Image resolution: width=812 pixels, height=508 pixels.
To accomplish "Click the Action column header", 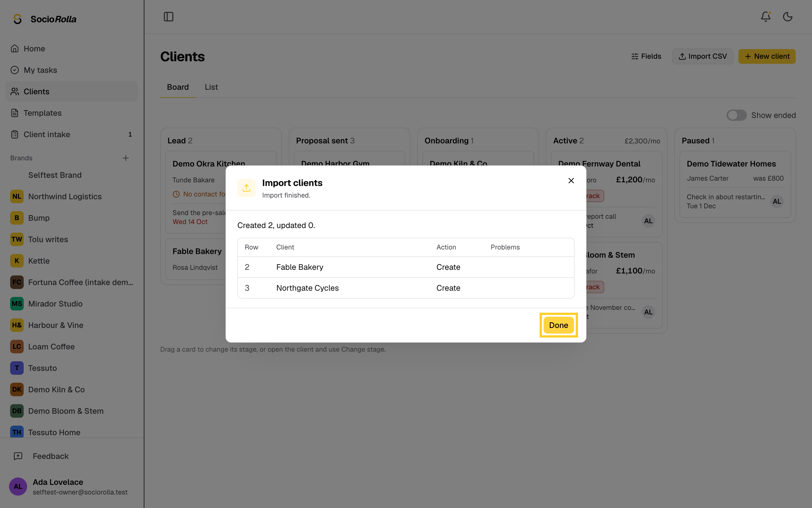I will 446,247.
